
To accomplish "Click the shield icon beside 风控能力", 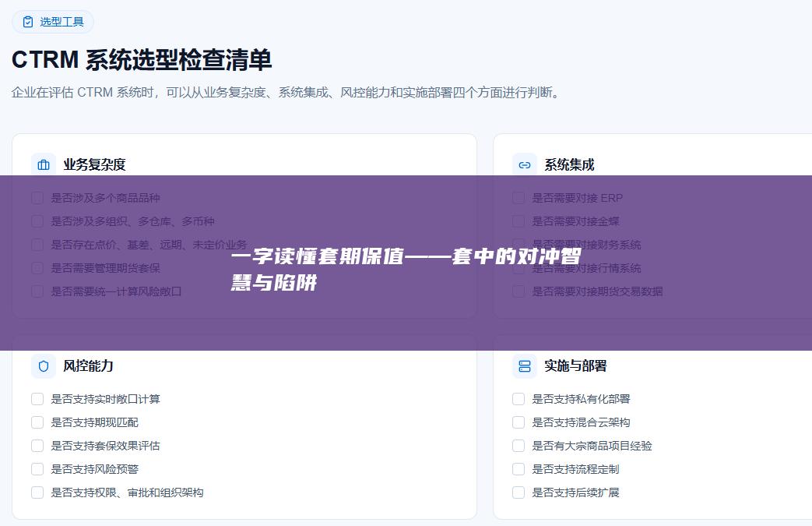I will (x=44, y=366).
